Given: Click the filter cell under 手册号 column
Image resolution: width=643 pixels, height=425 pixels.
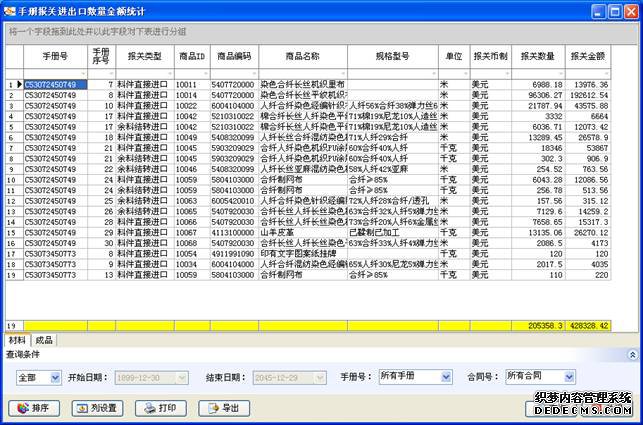Looking at the screenshot, I should [54, 74].
